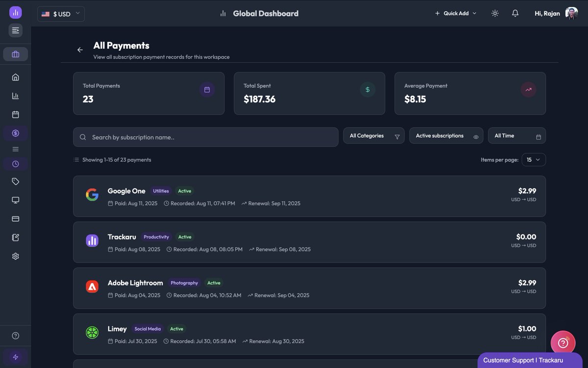Open the help question mark sidebar icon
This screenshot has height=368, width=588.
click(x=15, y=336)
